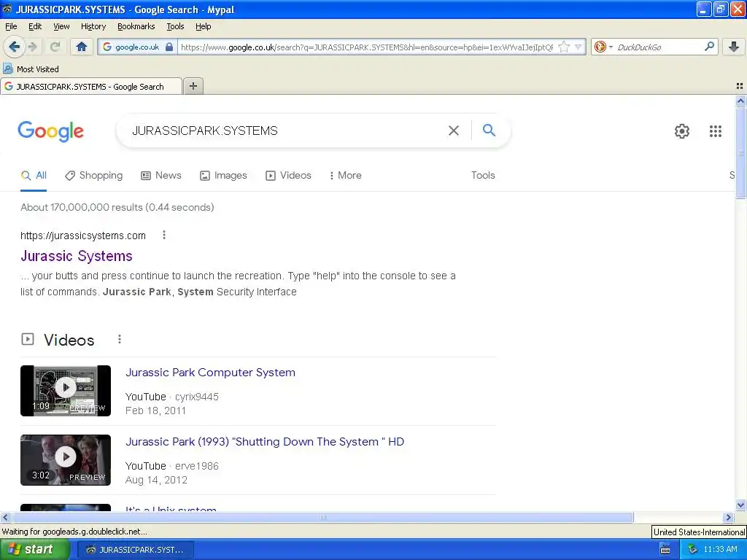The width and height of the screenshot is (747, 560).
Task: Open Jurassic Park Computer System video link
Action: point(210,373)
